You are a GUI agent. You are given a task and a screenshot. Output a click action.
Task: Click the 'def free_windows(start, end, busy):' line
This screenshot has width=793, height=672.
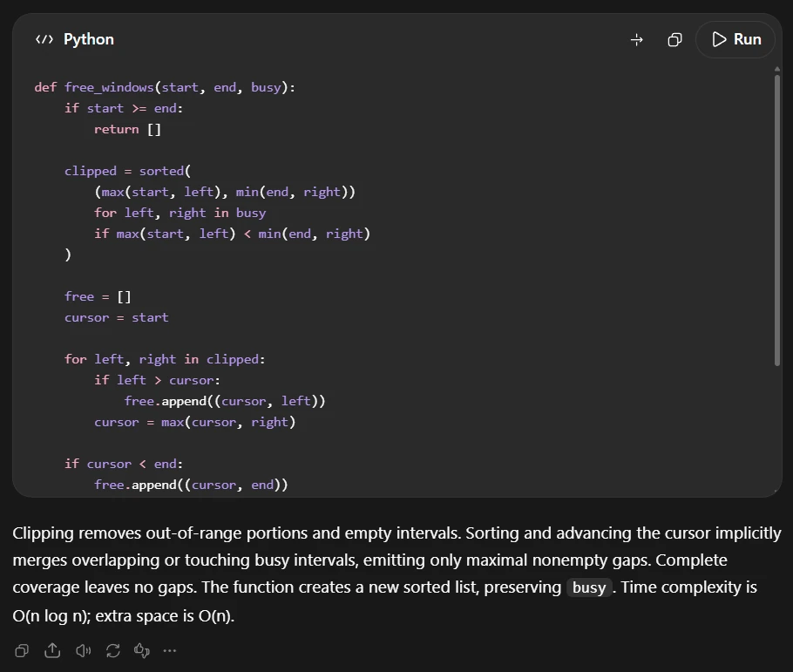[165, 87]
